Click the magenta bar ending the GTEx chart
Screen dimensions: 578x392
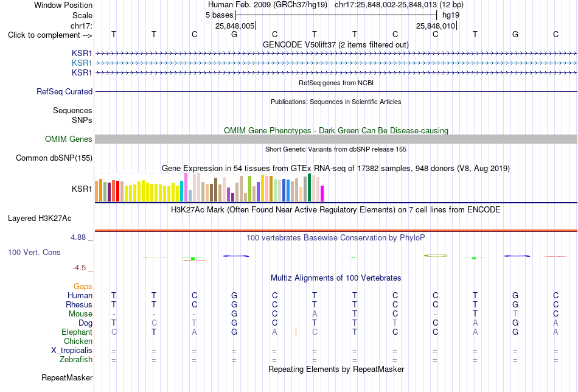(x=322, y=194)
